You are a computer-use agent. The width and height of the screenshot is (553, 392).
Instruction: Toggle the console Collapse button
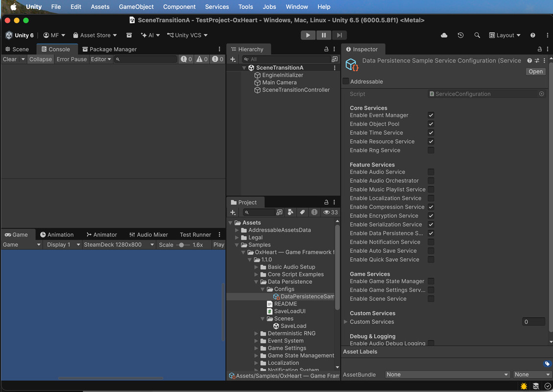point(40,59)
